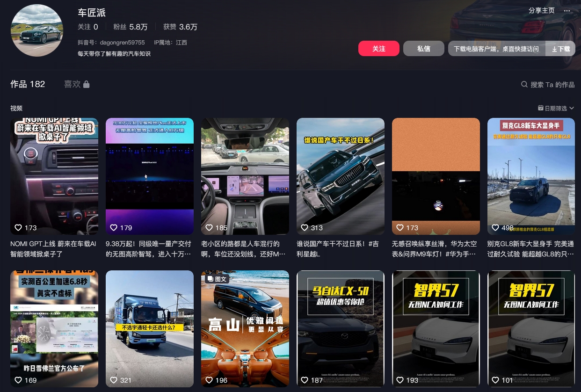Open the 无感召唤 华为 orange video thumbnail
Screen dimensions: 581x392
pos(436,176)
